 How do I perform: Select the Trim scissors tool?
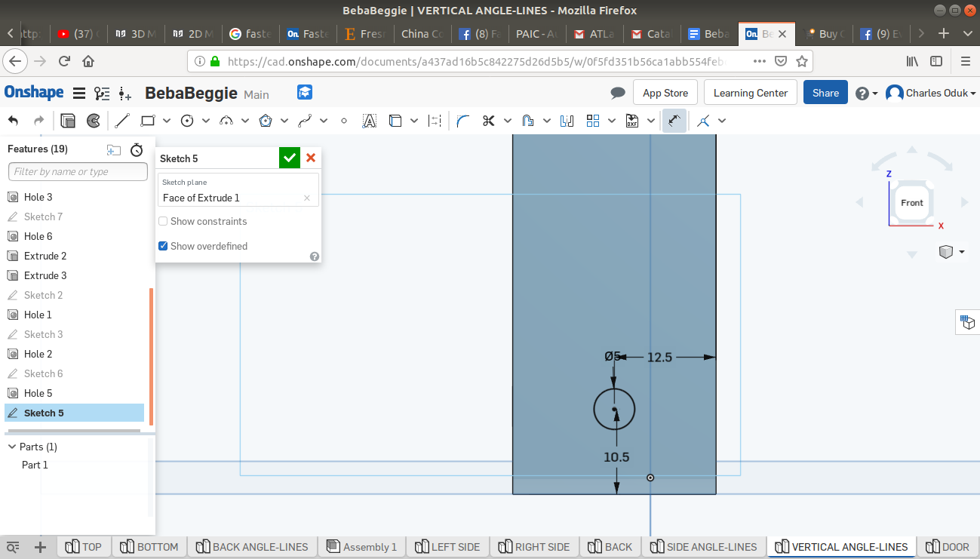pyautogui.click(x=489, y=121)
